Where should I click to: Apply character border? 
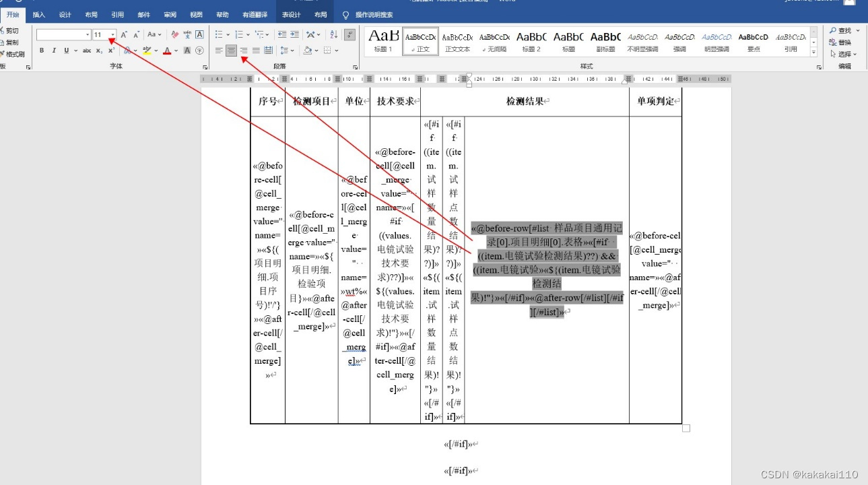(199, 34)
